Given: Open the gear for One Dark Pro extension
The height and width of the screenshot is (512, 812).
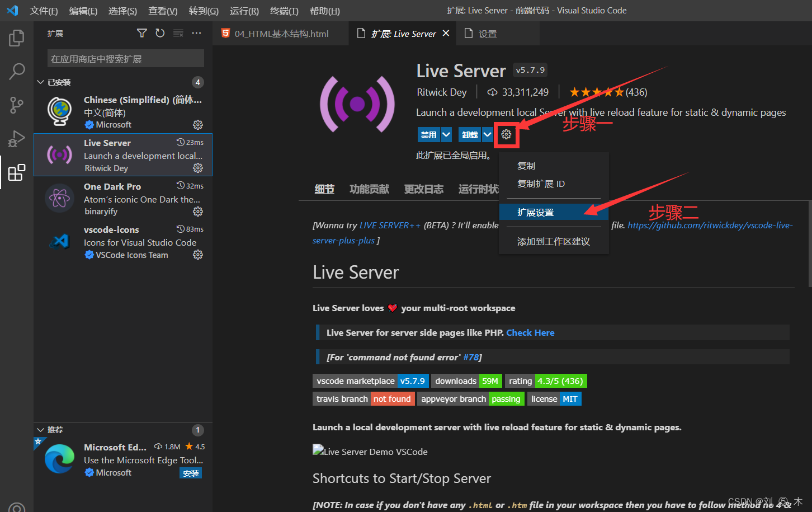Looking at the screenshot, I should click(x=197, y=212).
